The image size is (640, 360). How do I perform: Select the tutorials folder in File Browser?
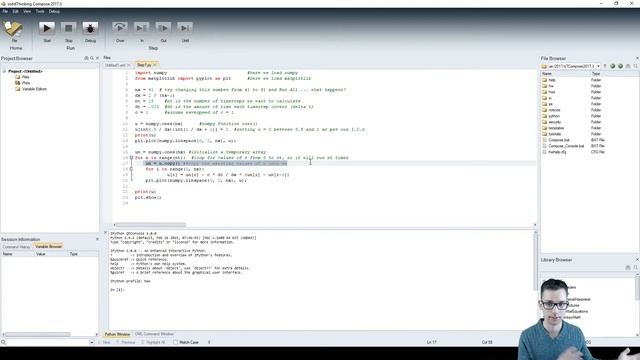pyautogui.click(x=554, y=134)
